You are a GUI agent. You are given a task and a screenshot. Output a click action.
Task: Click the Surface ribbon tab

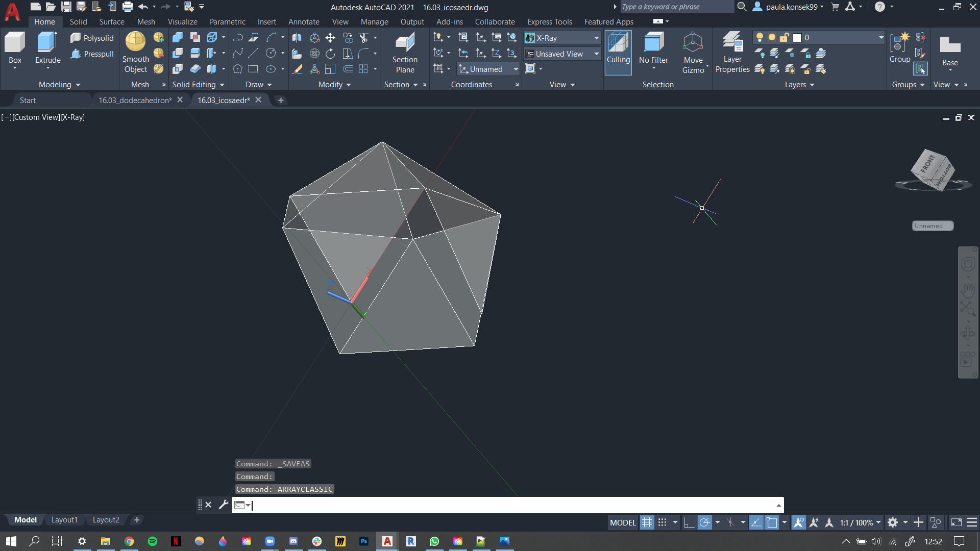point(111,21)
